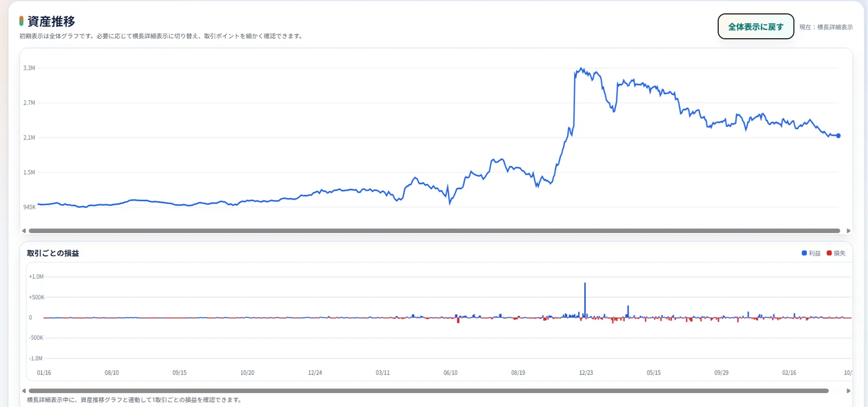This screenshot has width=868, height=407.
Task: Click the 08/19 date label
Action: point(518,373)
